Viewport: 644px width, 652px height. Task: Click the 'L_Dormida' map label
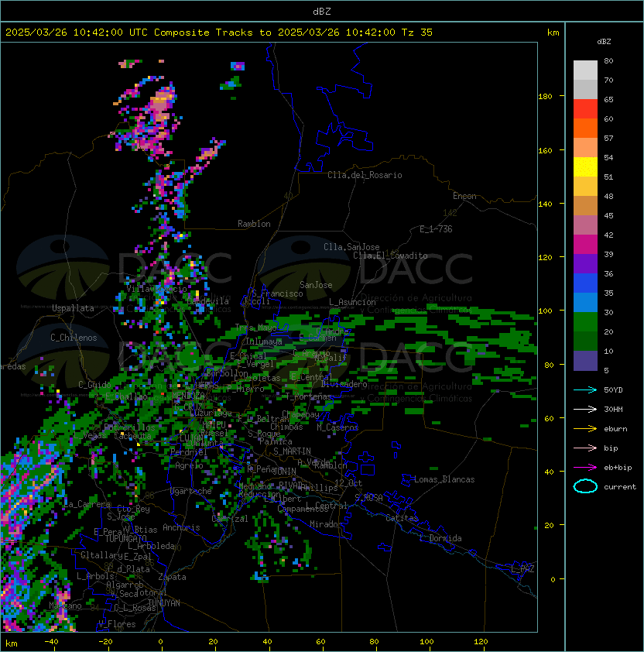click(x=440, y=538)
